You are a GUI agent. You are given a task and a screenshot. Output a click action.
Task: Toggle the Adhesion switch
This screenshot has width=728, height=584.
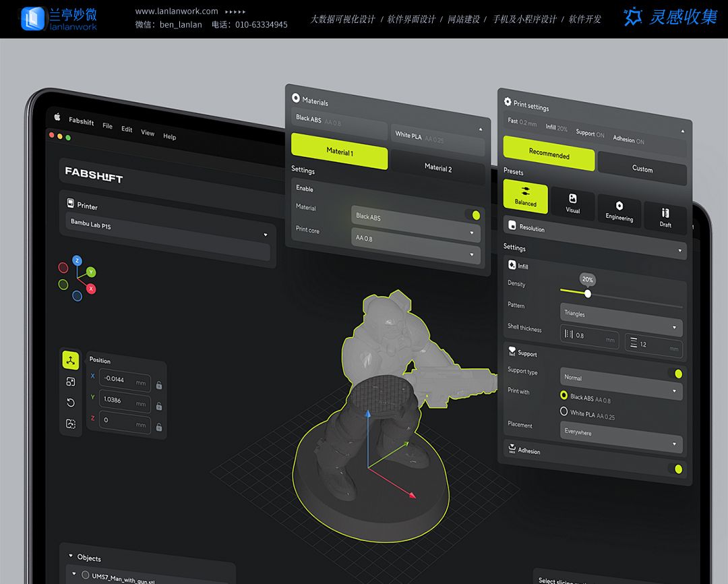675,469
